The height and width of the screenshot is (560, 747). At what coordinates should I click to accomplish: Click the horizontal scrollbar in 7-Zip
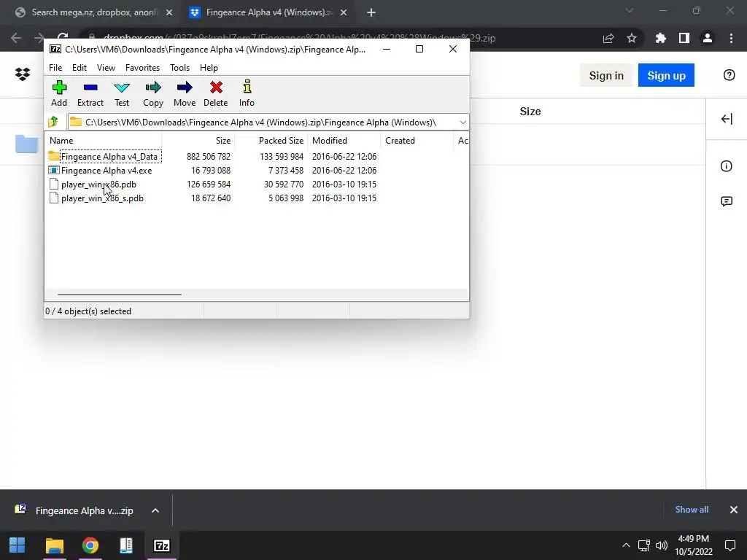tap(119, 295)
